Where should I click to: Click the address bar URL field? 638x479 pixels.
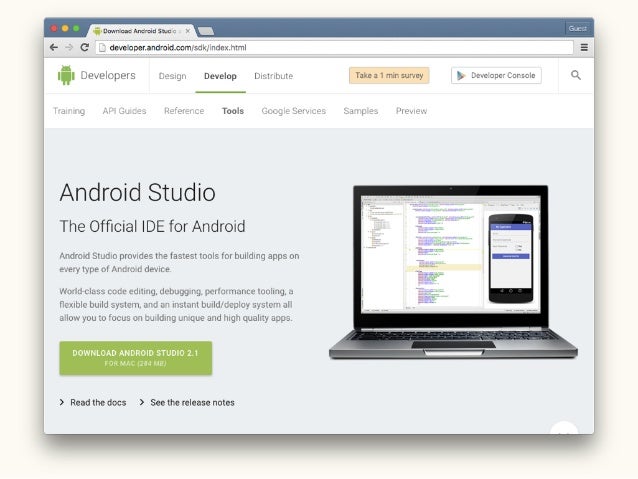pyautogui.click(x=334, y=48)
